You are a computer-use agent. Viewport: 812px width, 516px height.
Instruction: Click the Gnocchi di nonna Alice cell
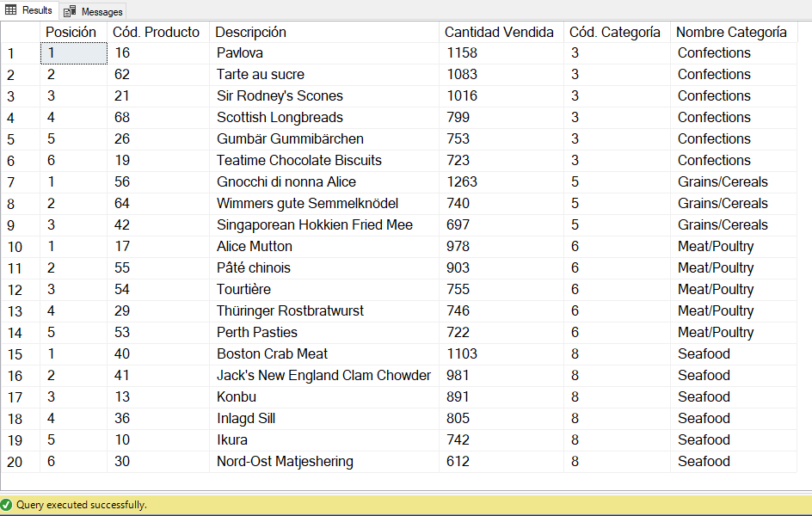tap(324, 181)
